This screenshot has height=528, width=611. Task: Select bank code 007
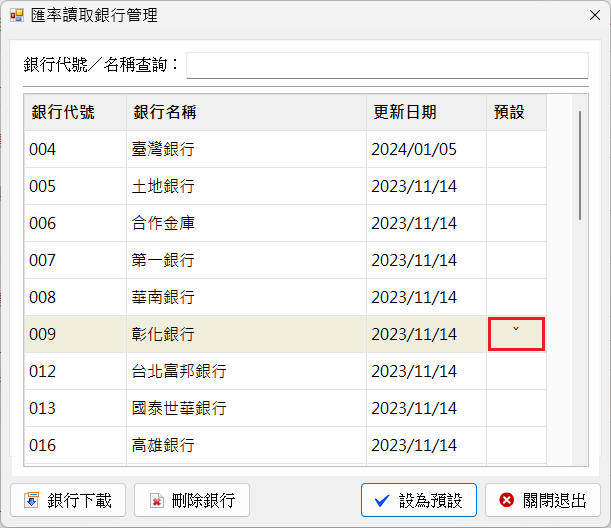click(42, 260)
